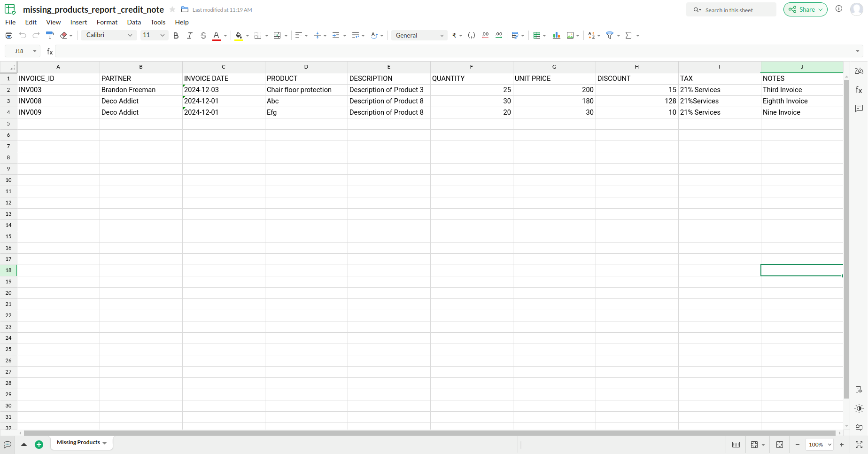
Task: Toggle italic formatting
Action: click(190, 35)
